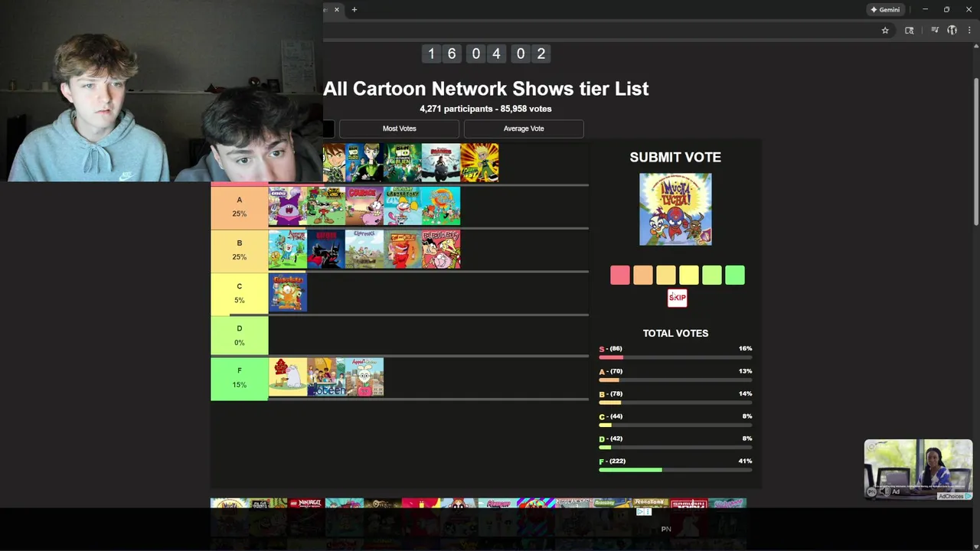This screenshot has height=551, width=980.
Task: Vote B tier with the light-orange swatch
Action: tap(666, 275)
